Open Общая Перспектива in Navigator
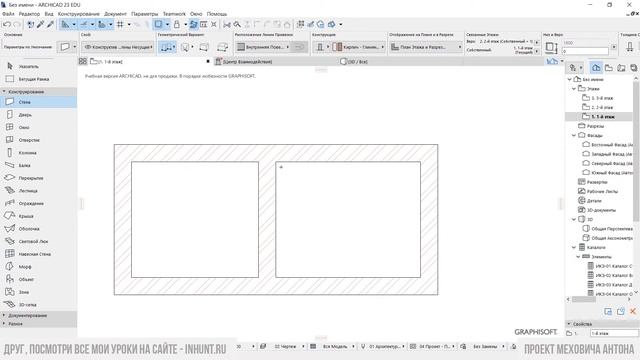 click(x=608, y=229)
